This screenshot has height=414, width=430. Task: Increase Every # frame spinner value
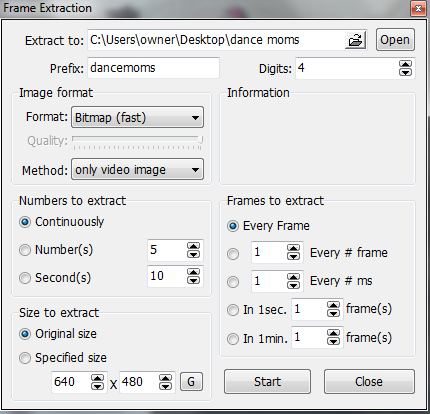point(293,248)
